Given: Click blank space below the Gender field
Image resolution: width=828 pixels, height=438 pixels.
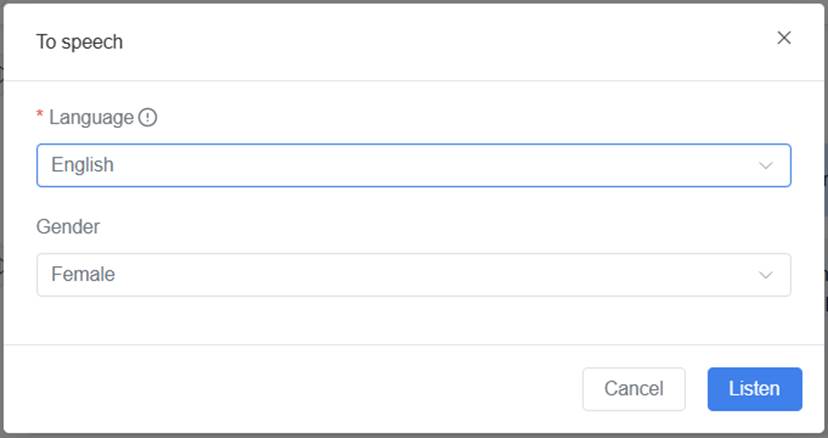Looking at the screenshot, I should coord(400,320).
